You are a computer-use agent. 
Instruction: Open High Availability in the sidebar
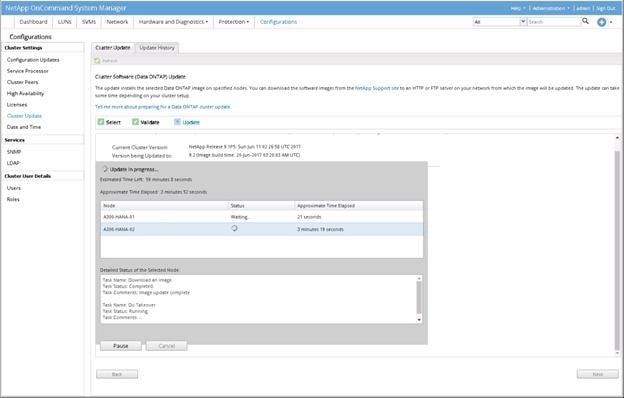[x=25, y=93]
